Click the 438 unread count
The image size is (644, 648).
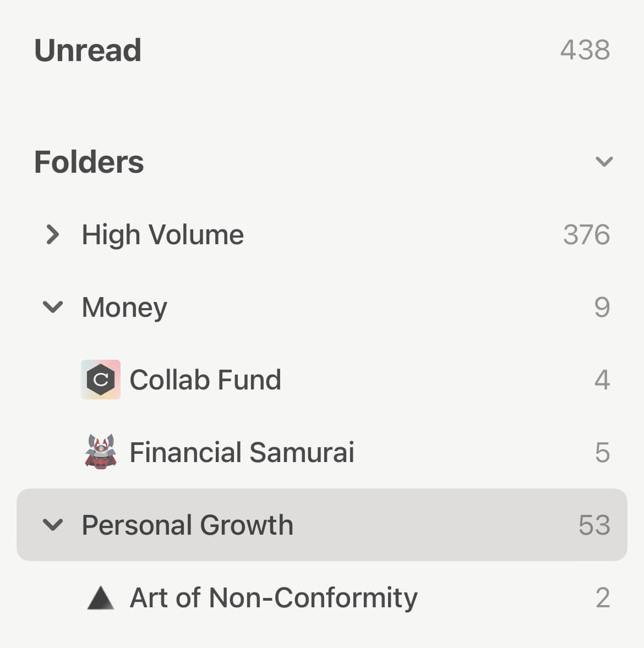(x=585, y=51)
